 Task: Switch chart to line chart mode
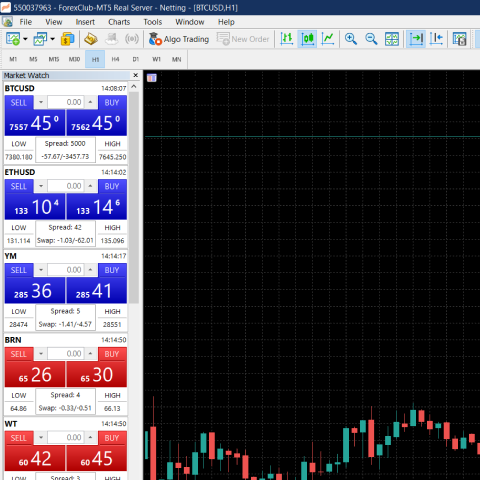click(x=328, y=39)
